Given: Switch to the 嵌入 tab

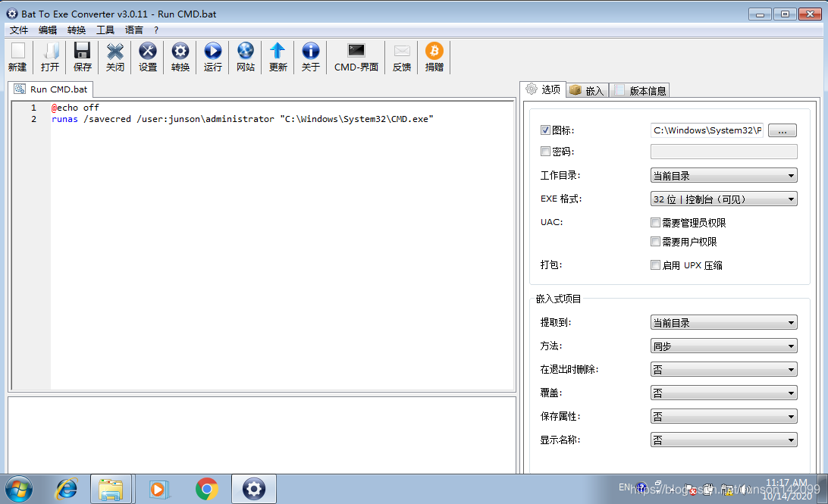Looking at the screenshot, I should 587,91.
